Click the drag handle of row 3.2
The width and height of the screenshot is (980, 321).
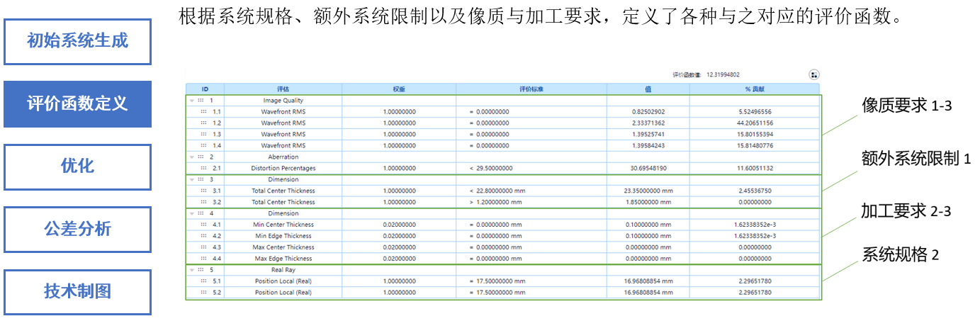click(204, 202)
